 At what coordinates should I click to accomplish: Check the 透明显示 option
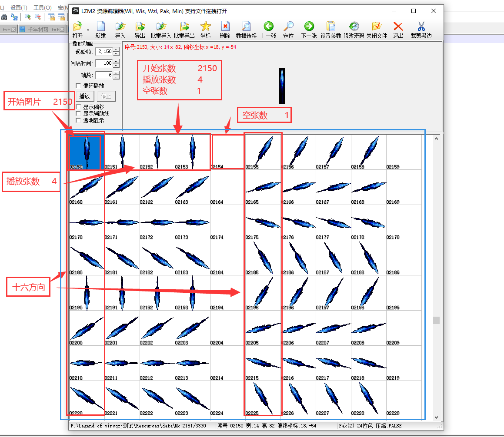(x=79, y=120)
